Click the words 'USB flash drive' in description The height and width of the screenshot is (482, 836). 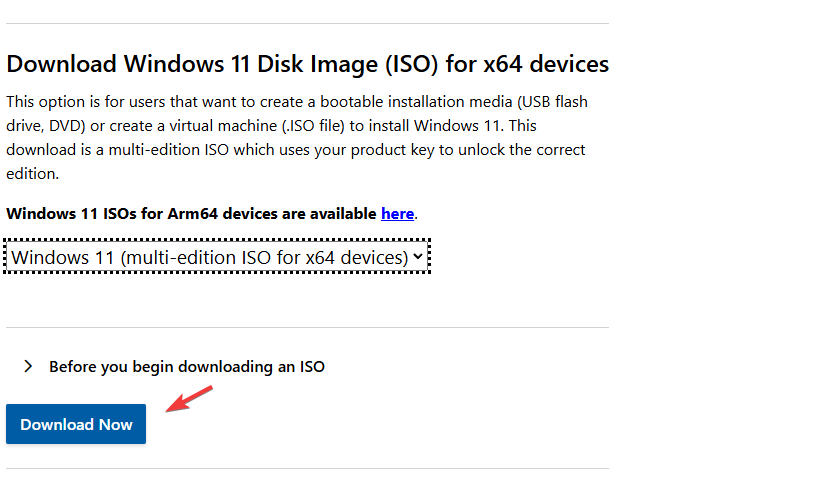click(x=551, y=102)
